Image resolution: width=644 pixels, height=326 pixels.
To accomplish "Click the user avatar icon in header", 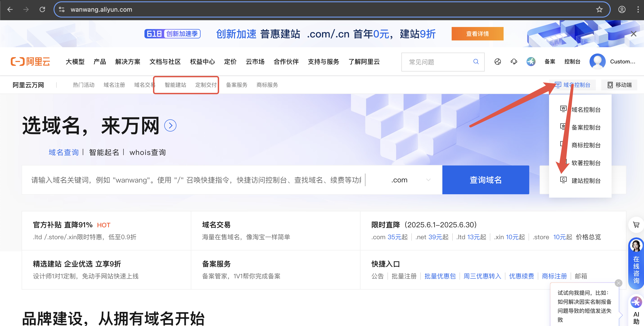I will [x=597, y=61].
